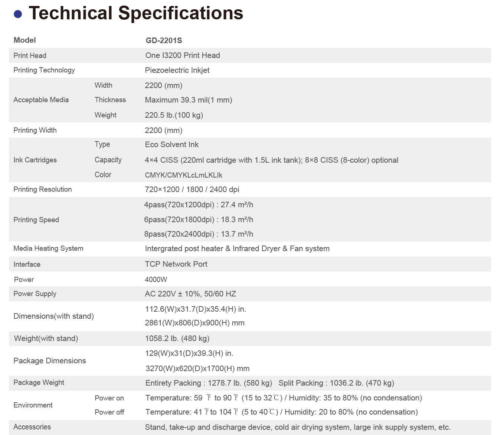This screenshot has height=435, width=504.
Task: Select the 8pass 13.7 m²/h speed line
Action: [x=199, y=234]
